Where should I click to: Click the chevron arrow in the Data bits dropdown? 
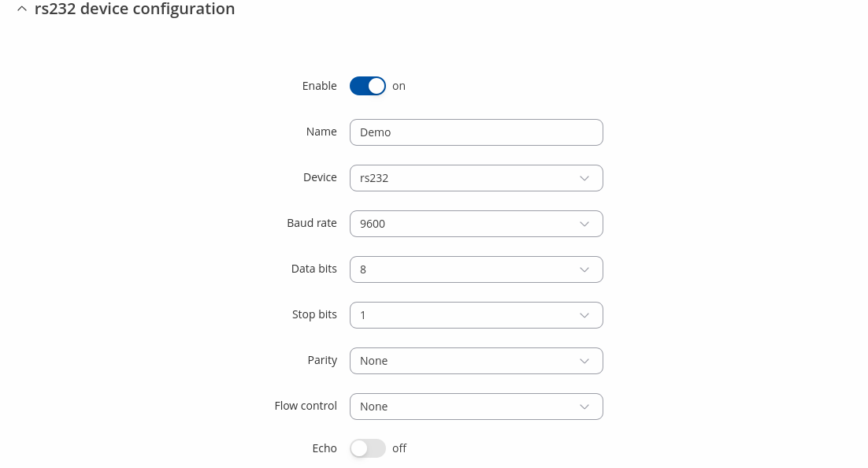(x=584, y=269)
